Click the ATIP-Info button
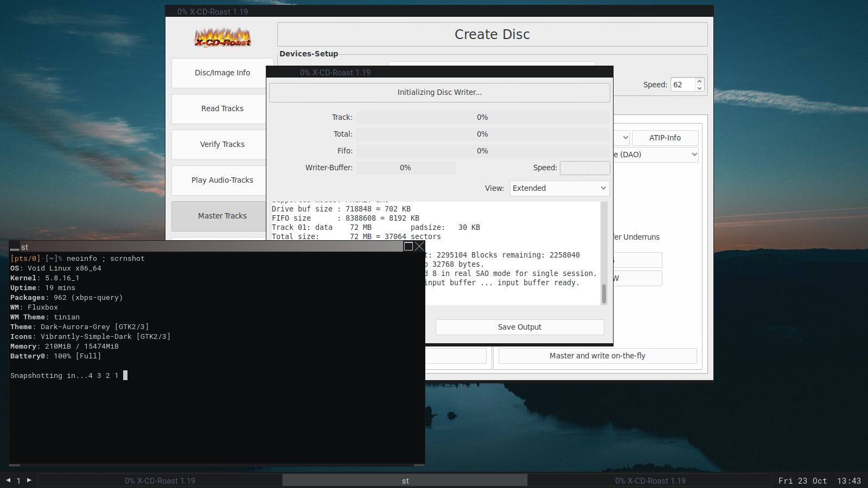 [665, 138]
